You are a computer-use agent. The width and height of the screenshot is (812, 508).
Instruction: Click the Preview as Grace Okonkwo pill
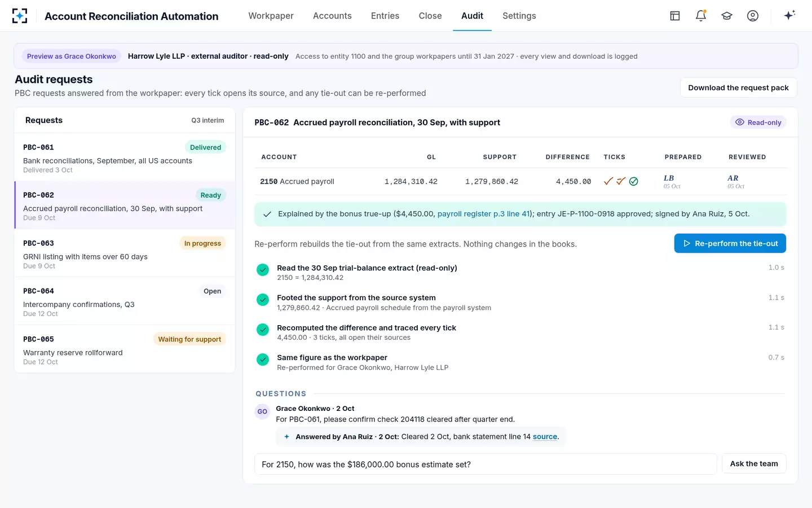pos(72,56)
